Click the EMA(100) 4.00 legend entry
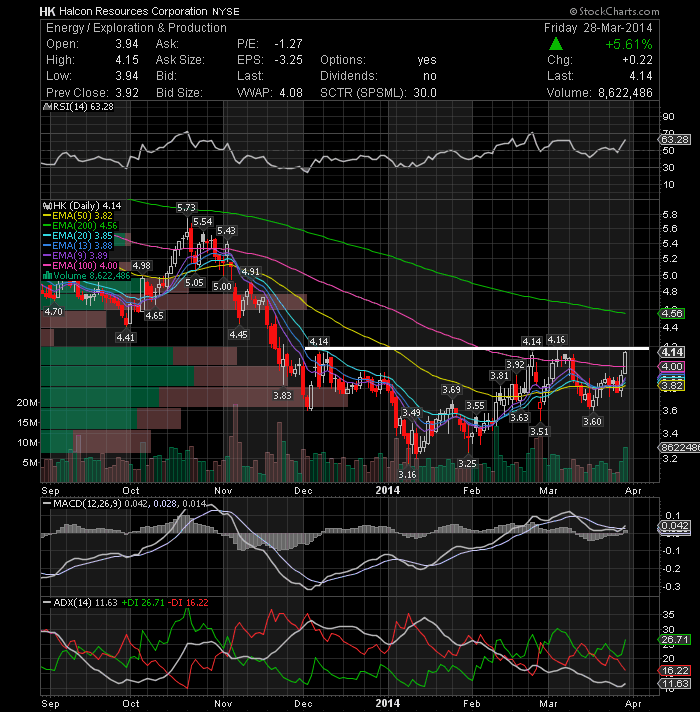 80,266
